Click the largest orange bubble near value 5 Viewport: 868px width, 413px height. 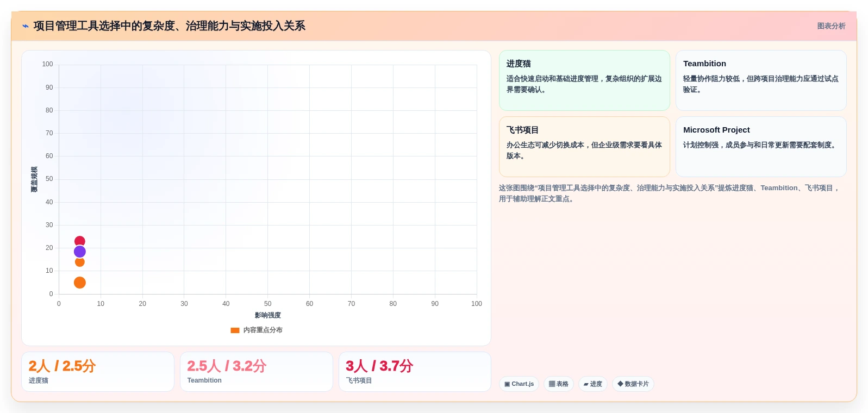pos(80,283)
